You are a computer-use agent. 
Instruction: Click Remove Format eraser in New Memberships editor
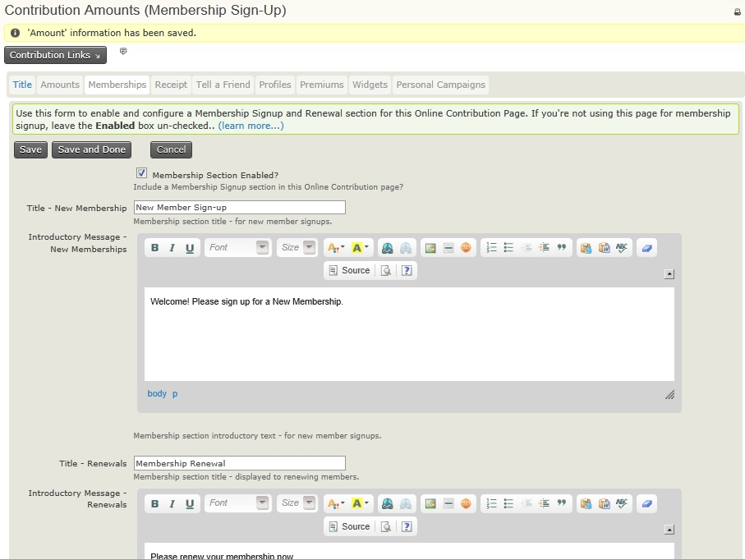(x=646, y=248)
